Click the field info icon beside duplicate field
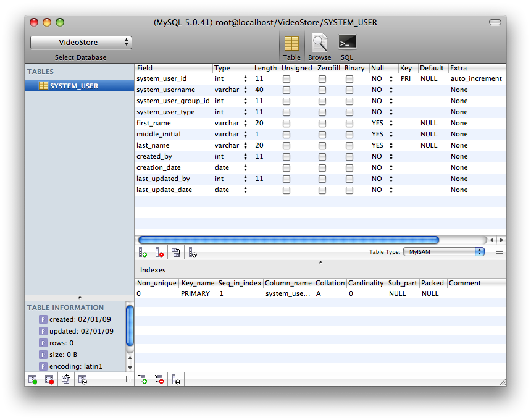The image size is (531, 420). click(x=193, y=253)
